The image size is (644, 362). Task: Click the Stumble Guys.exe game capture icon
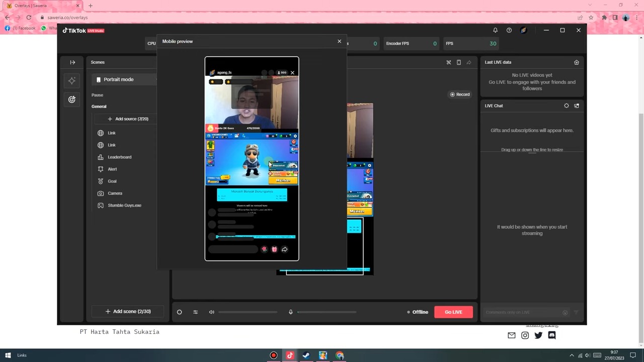click(101, 205)
